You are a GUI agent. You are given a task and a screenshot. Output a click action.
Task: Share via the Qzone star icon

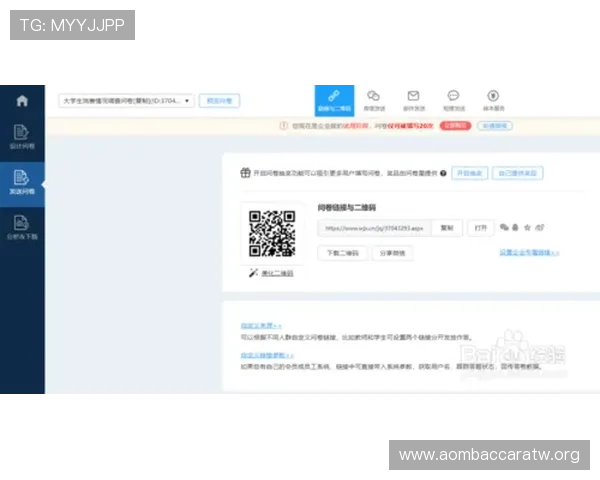point(527,228)
